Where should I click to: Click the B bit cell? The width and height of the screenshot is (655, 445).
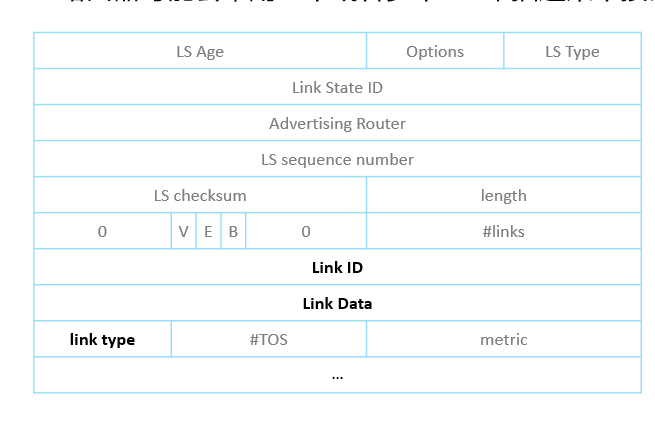tap(233, 231)
